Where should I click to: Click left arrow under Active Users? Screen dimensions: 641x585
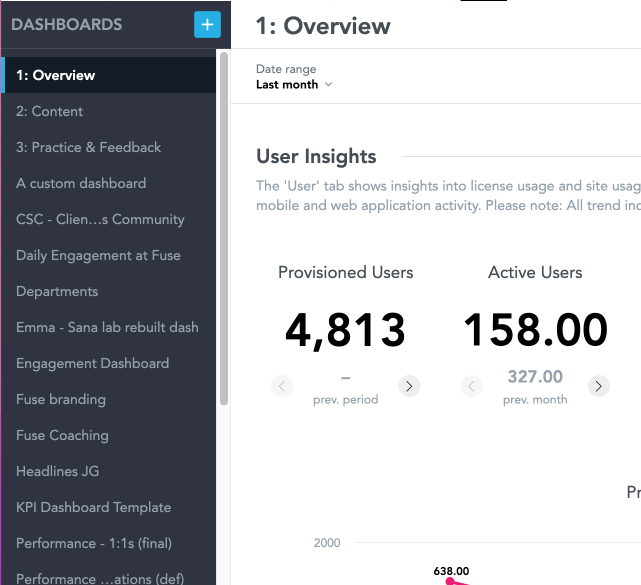[472, 386]
